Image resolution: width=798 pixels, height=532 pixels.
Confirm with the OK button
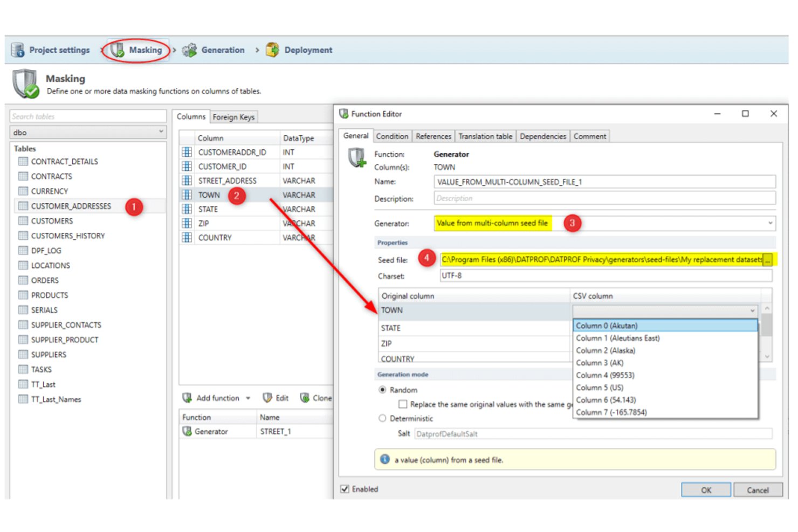coord(706,490)
